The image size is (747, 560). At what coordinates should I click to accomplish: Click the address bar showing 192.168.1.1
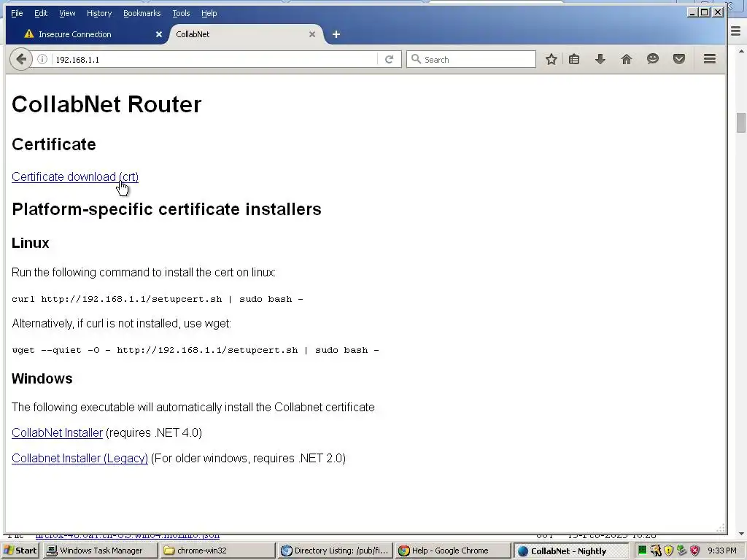(214, 60)
